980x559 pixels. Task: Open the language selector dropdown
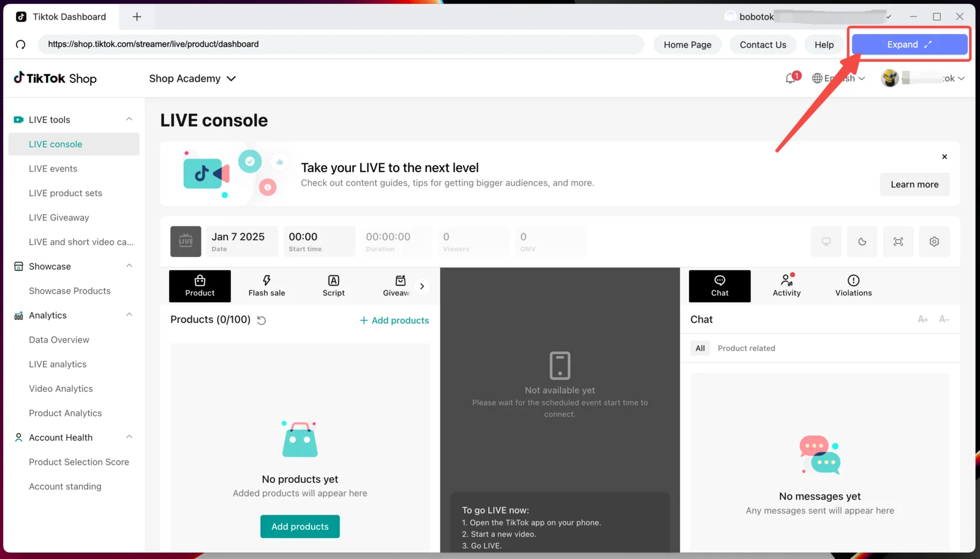pyautogui.click(x=839, y=78)
